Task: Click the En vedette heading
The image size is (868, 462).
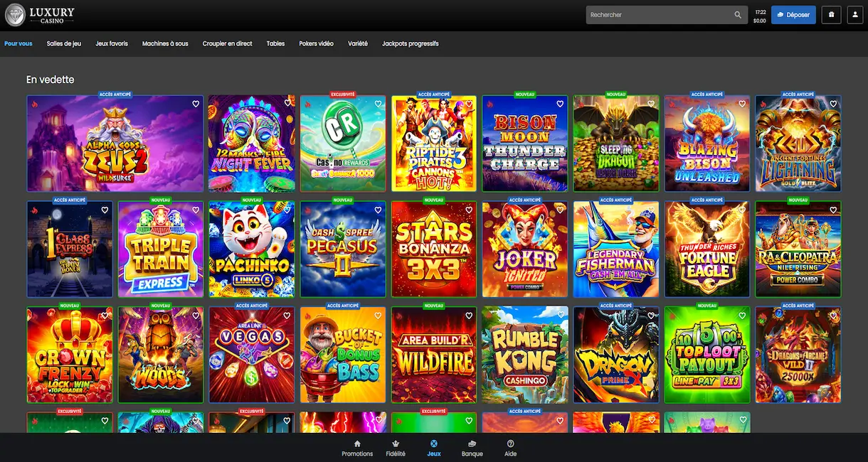Action: (x=51, y=80)
